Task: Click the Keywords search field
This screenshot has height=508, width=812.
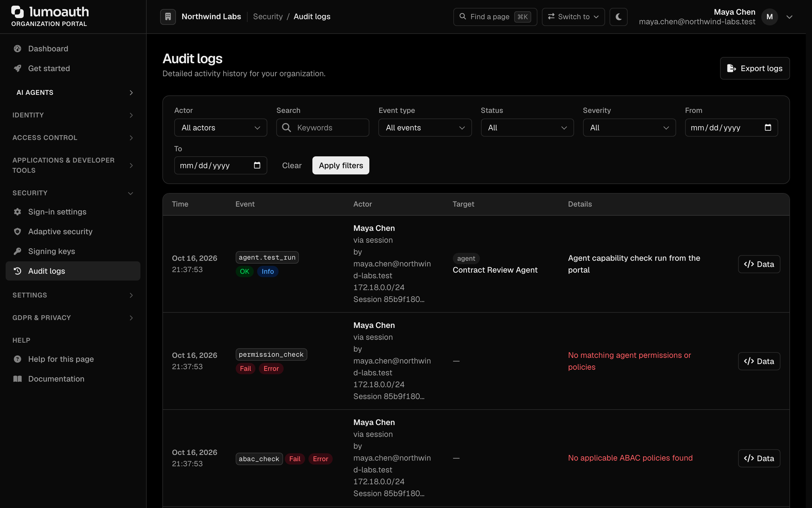Action: [x=323, y=128]
